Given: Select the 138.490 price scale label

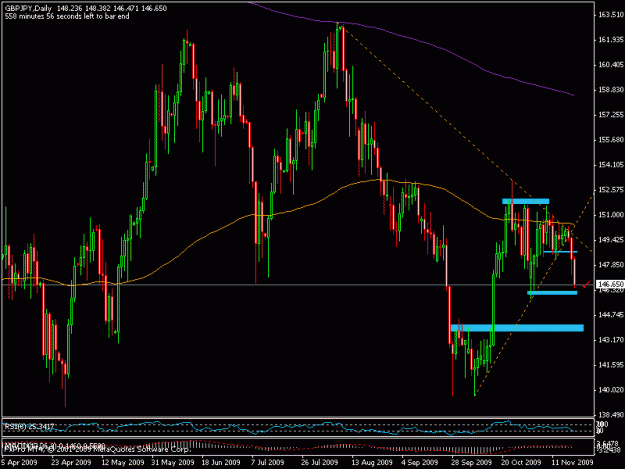Looking at the screenshot, I should pyautogui.click(x=610, y=415).
